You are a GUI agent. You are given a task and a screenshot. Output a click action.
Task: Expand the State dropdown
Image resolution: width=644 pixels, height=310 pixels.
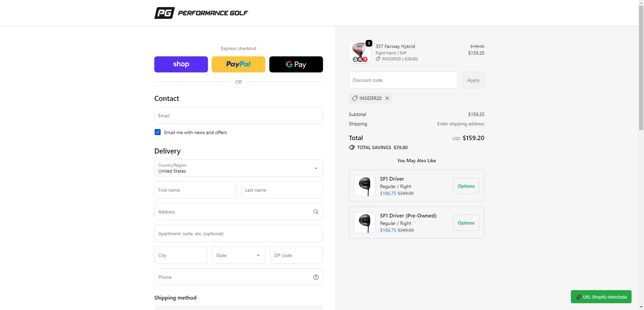coord(238,255)
